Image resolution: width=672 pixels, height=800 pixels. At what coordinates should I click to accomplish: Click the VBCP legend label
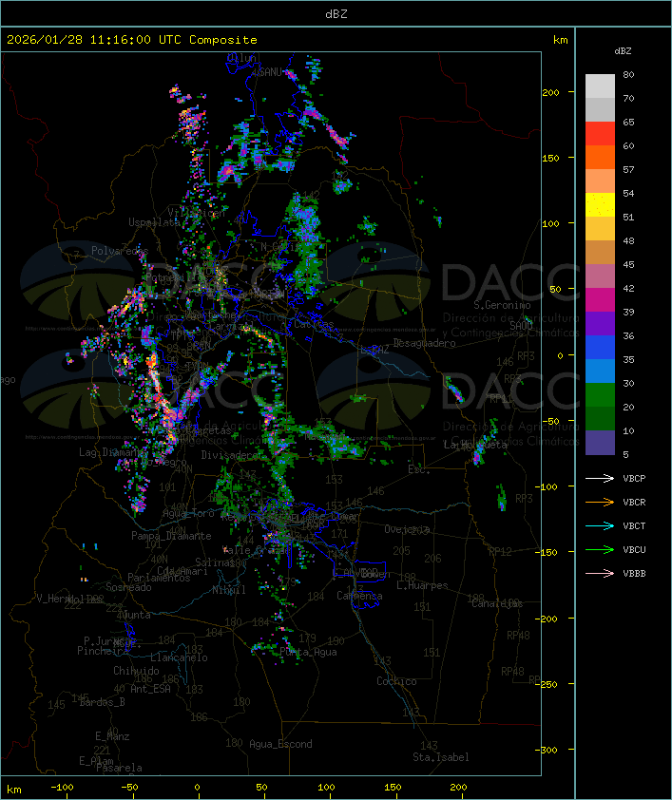(634, 479)
